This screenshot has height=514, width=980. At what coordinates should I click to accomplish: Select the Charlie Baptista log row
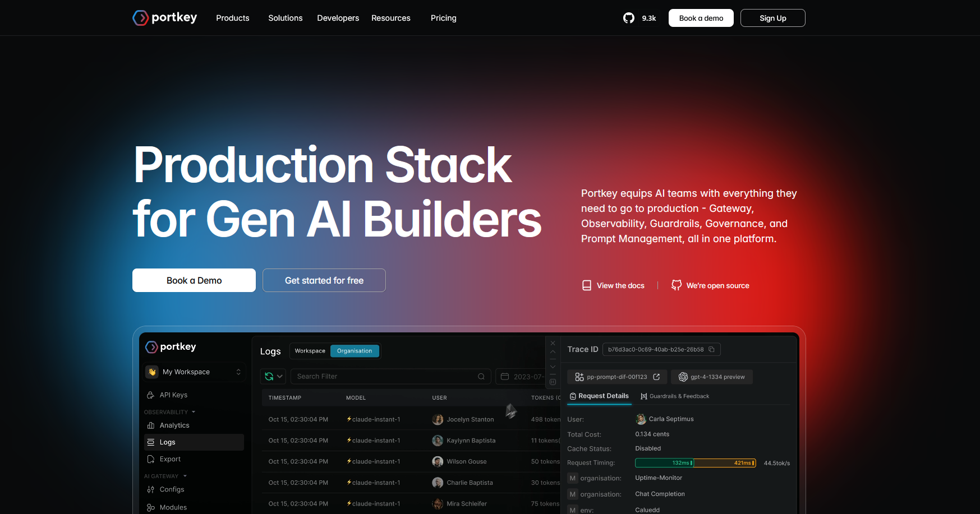(x=411, y=483)
